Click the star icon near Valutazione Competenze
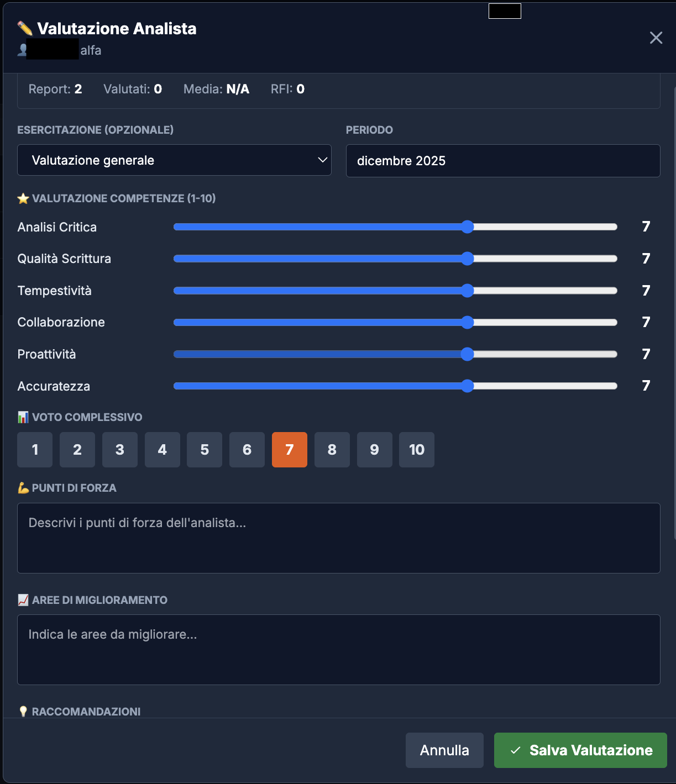The image size is (676, 784). pos(23,198)
